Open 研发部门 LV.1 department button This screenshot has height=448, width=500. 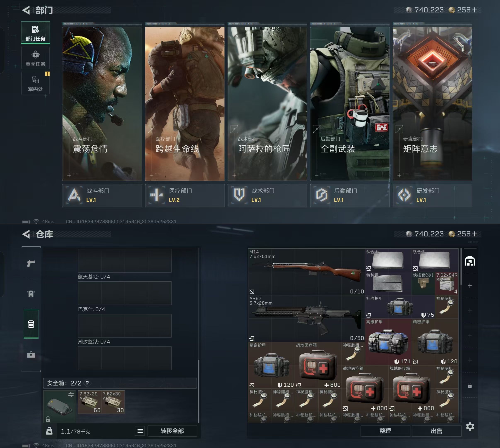432,195
